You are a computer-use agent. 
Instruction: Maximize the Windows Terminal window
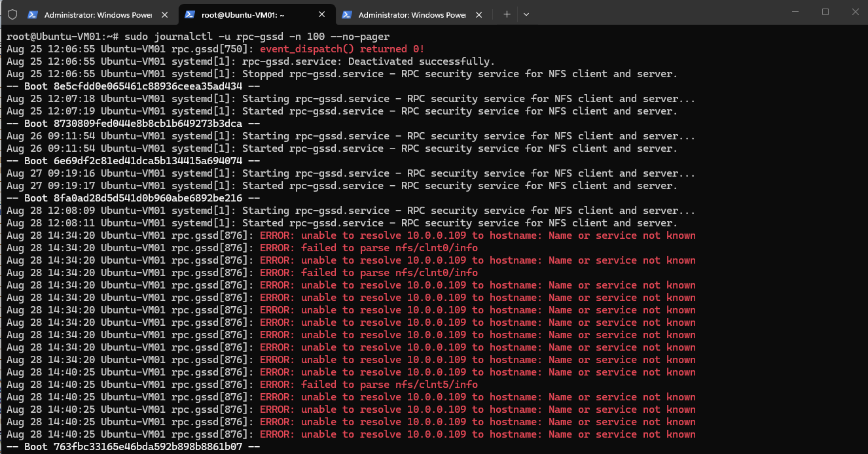pyautogui.click(x=825, y=12)
